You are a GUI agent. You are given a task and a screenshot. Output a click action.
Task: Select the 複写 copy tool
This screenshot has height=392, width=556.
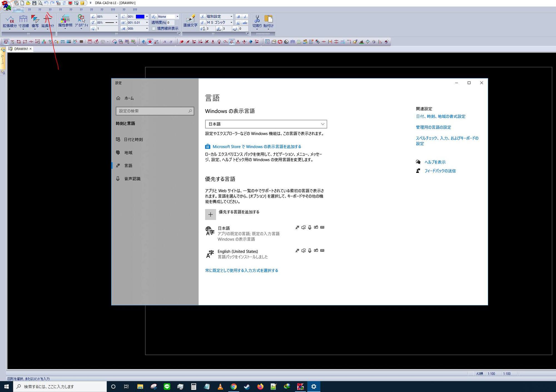(x=35, y=22)
